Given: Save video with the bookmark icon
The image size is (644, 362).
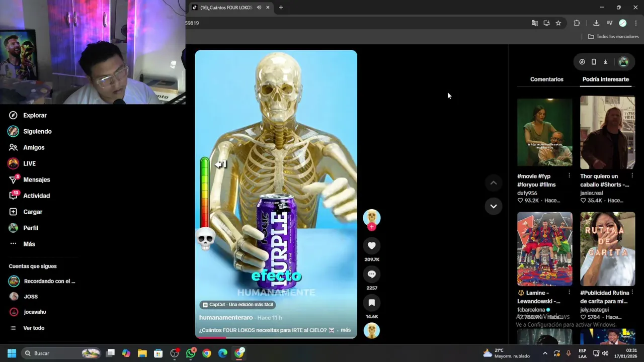Looking at the screenshot, I should [x=372, y=303].
